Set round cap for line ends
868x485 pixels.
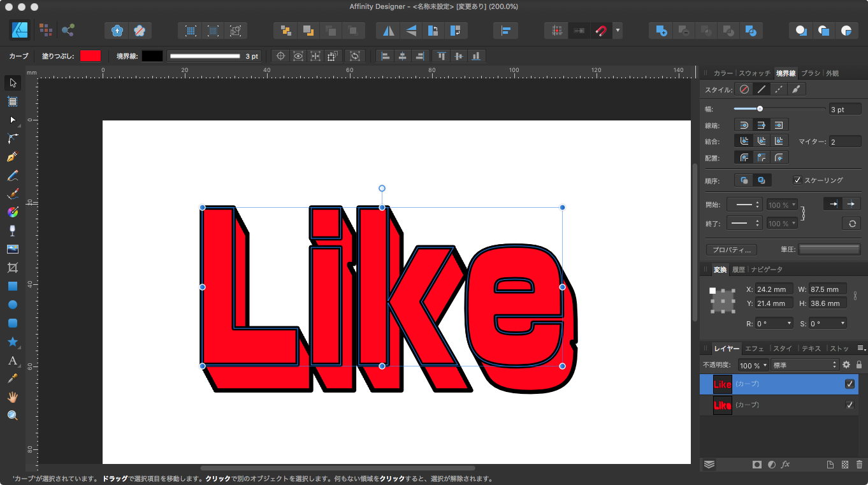coord(744,126)
